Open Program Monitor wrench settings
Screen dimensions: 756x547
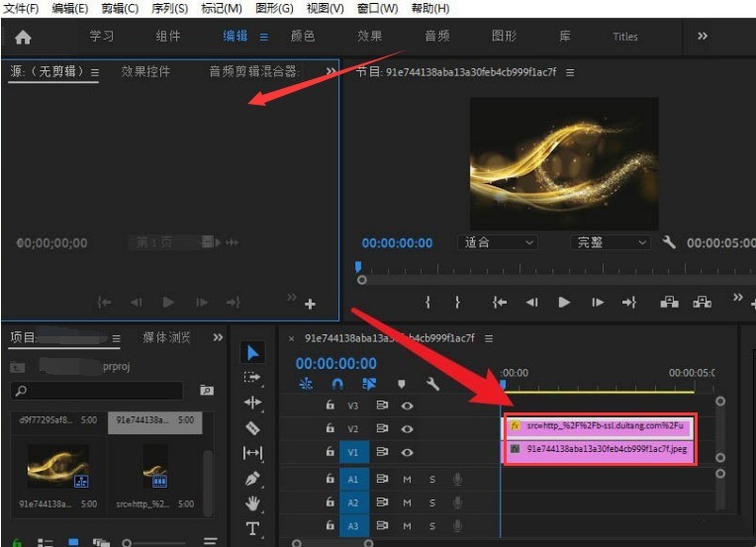[669, 242]
